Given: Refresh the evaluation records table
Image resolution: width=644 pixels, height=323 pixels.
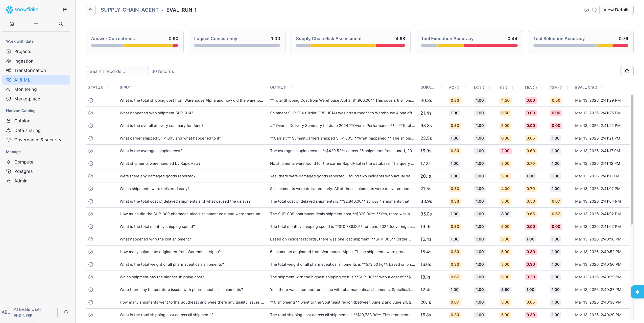Looking at the screenshot, I should click(x=627, y=71).
